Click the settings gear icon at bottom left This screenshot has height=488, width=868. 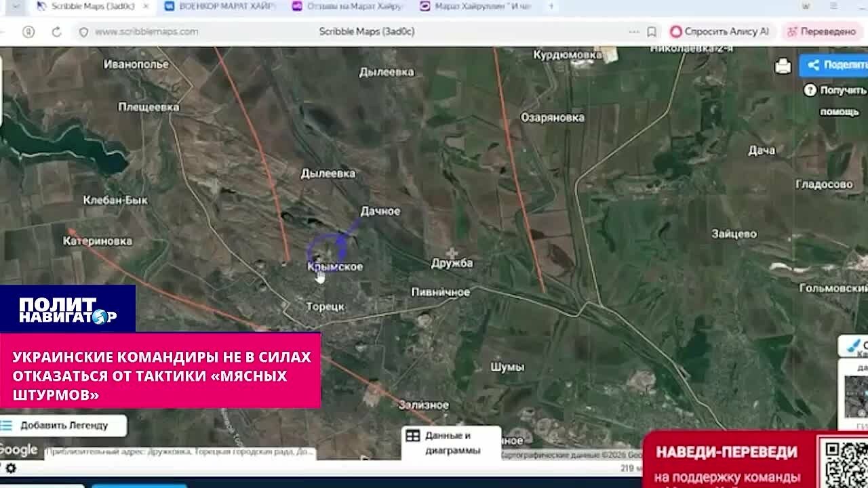(x=10, y=468)
